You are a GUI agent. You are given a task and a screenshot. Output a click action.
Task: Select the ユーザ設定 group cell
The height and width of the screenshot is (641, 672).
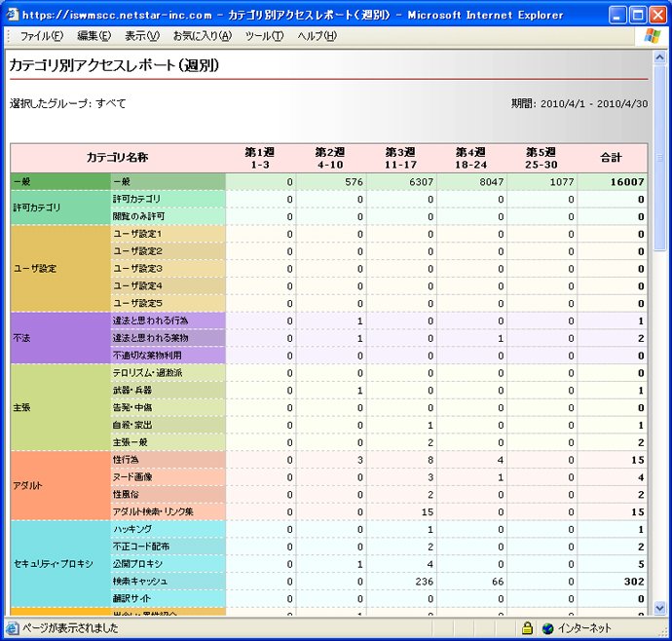click(60, 269)
